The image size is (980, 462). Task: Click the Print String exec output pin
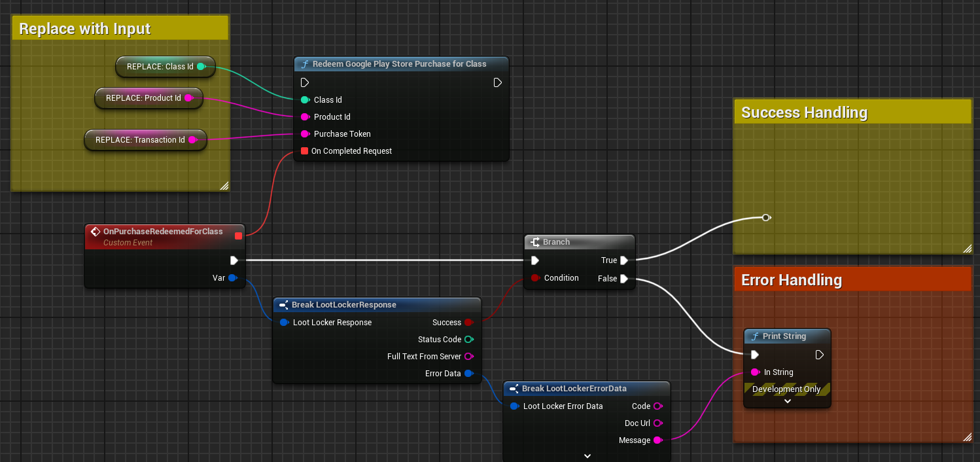(820, 355)
